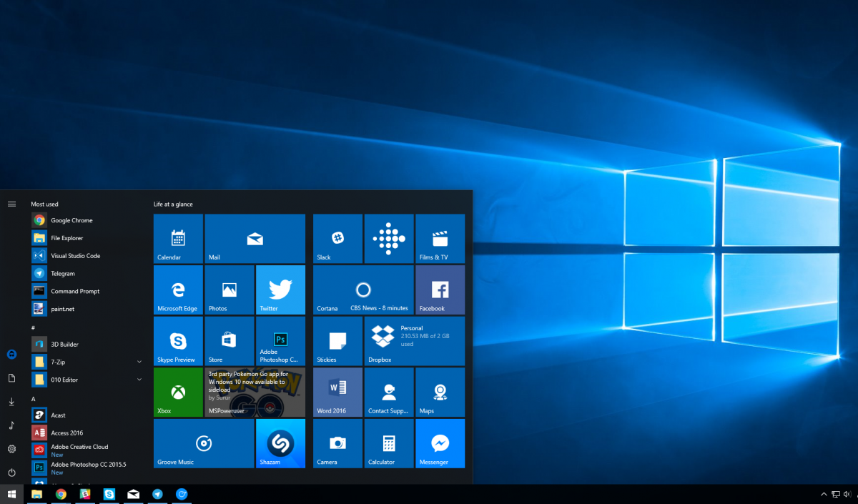Open the Dropbox tile
This screenshot has width=858, height=504.
click(x=415, y=340)
